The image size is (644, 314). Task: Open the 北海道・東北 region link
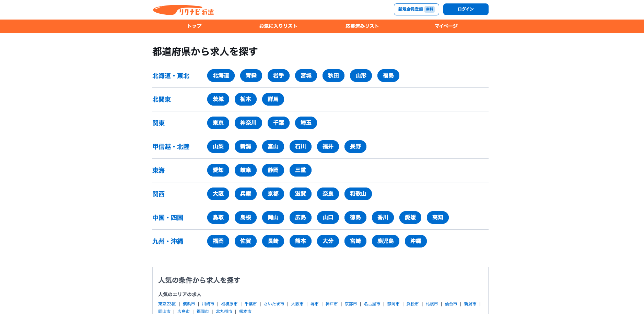[171, 76]
